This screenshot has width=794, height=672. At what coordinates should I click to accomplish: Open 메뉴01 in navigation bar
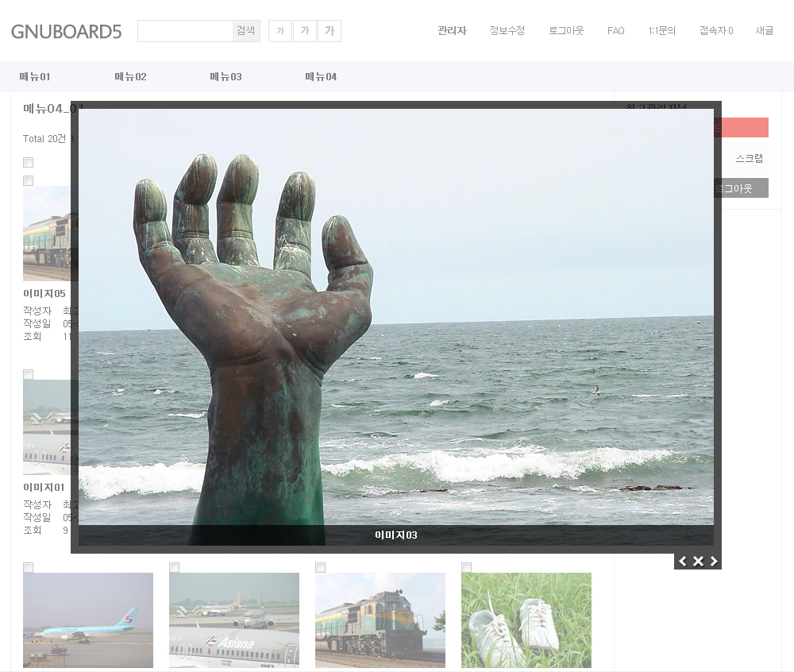pyautogui.click(x=35, y=77)
